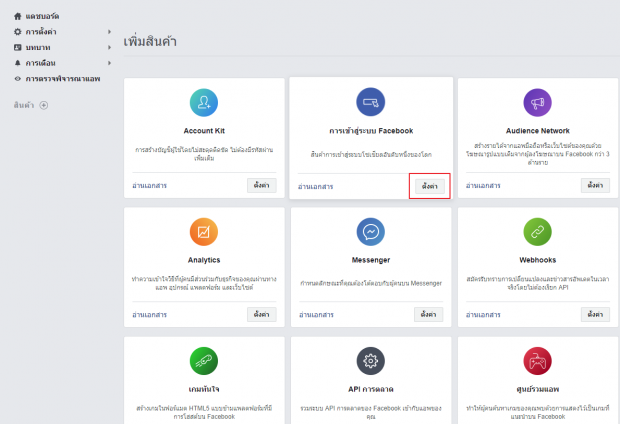The width and height of the screenshot is (620, 424).
Task: Open อ่านเอกสาร link for Account Kit
Action: pos(149,186)
